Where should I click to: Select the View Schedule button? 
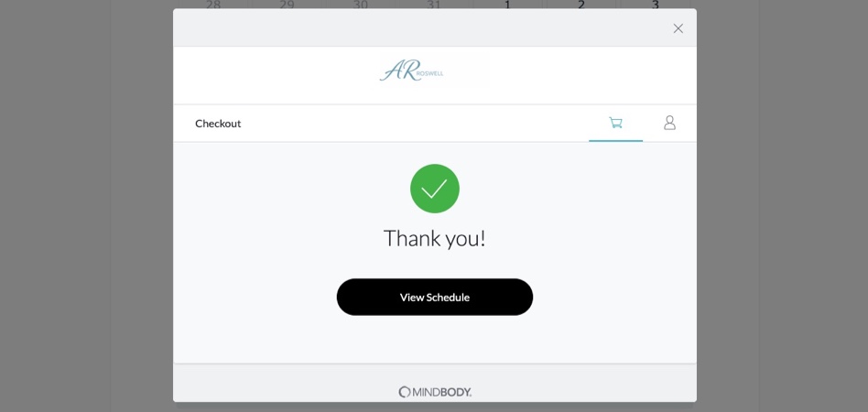point(435,298)
